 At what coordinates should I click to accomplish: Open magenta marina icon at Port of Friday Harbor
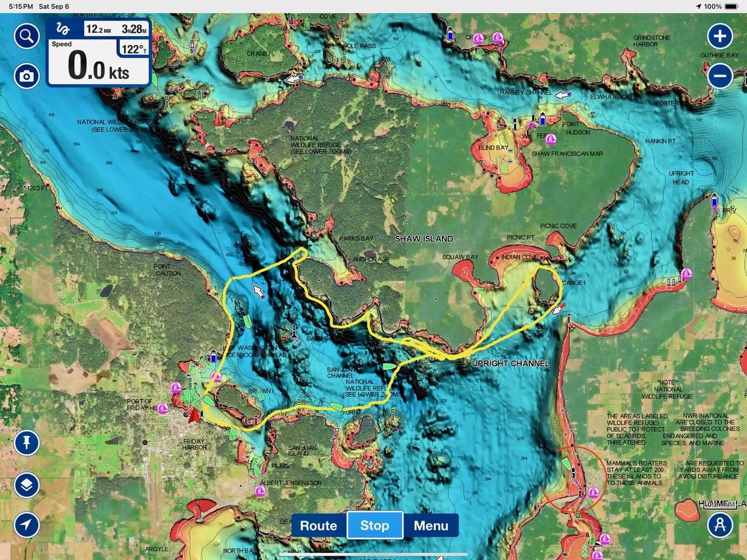[163, 408]
